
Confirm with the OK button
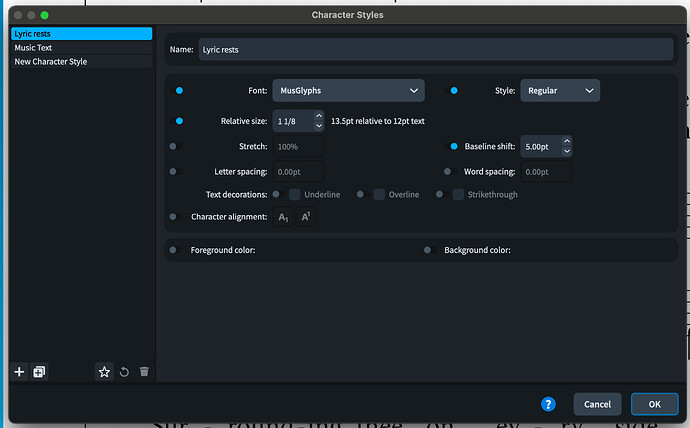coord(654,404)
